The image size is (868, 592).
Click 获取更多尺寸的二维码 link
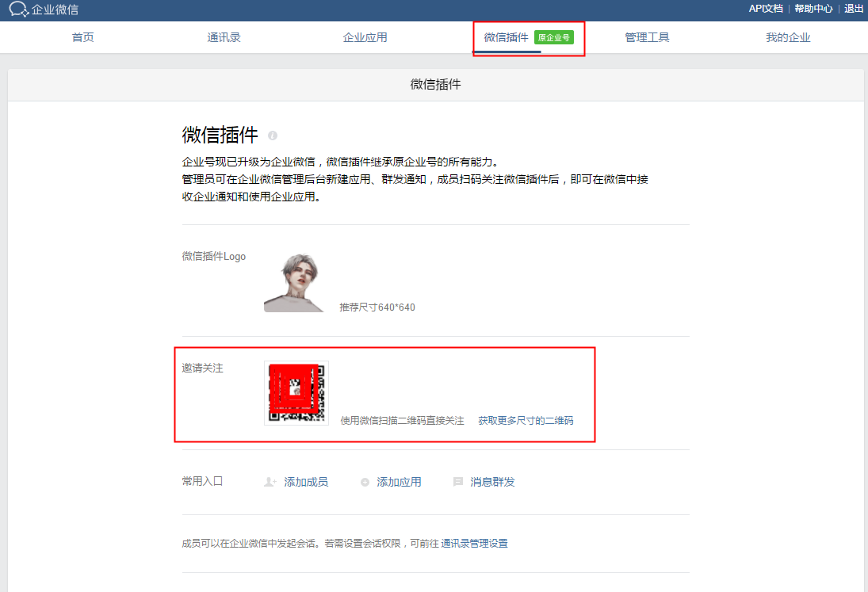pos(525,421)
